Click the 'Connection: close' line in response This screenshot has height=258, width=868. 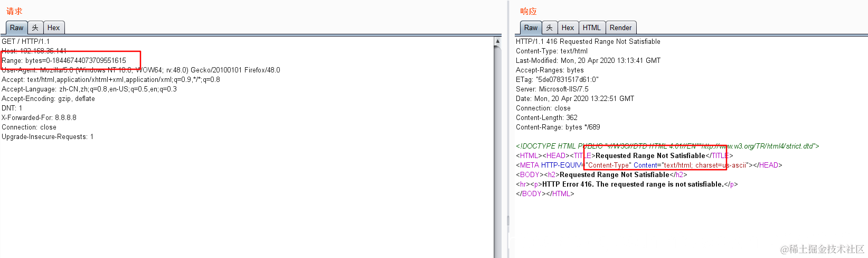543,108
